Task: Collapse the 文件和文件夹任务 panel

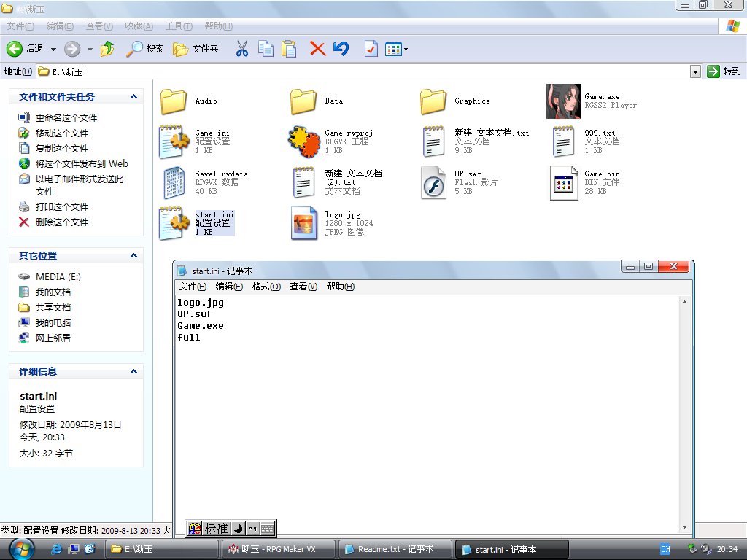Action: click(x=134, y=97)
